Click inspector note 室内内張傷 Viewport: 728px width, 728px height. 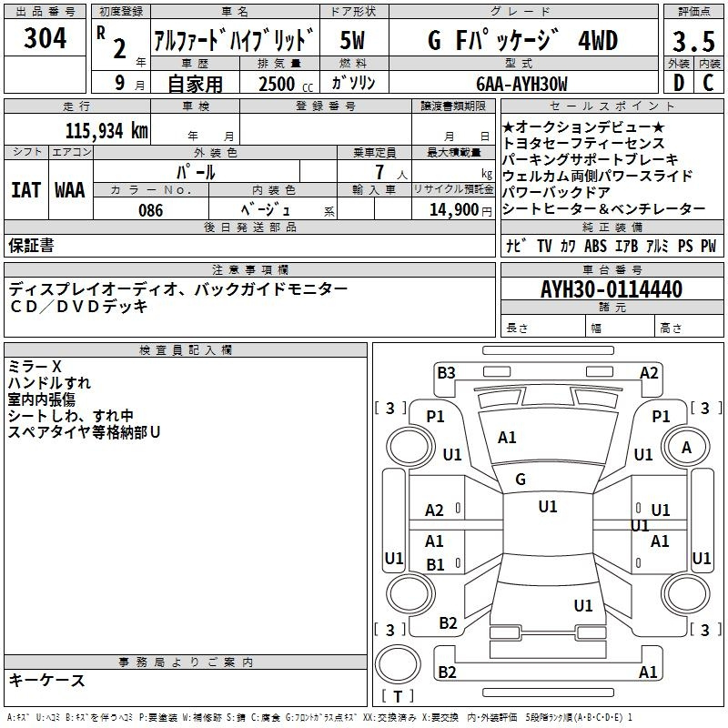pos(41,399)
